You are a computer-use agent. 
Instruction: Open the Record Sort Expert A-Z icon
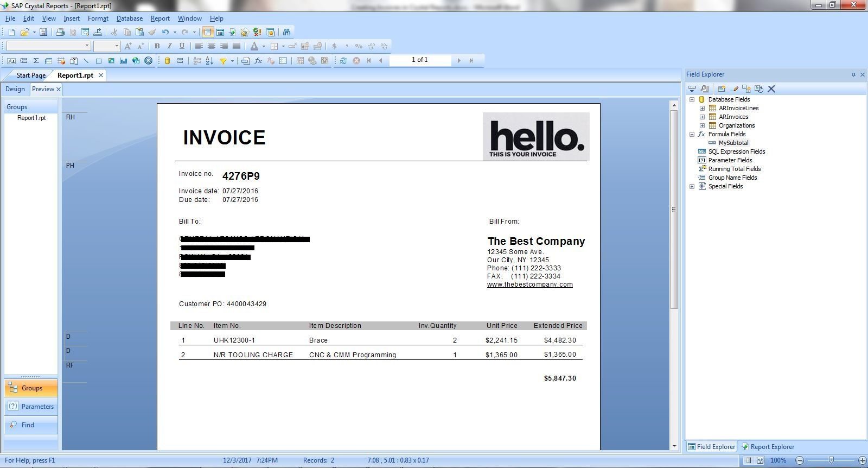[209, 61]
